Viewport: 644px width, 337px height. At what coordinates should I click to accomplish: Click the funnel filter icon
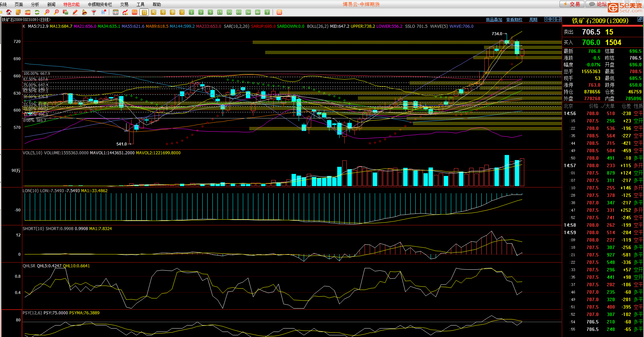point(94,12)
